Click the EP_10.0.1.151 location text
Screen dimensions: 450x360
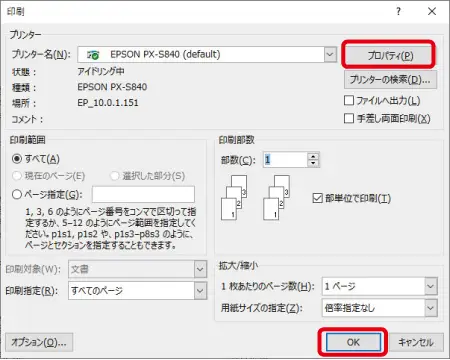(108, 103)
